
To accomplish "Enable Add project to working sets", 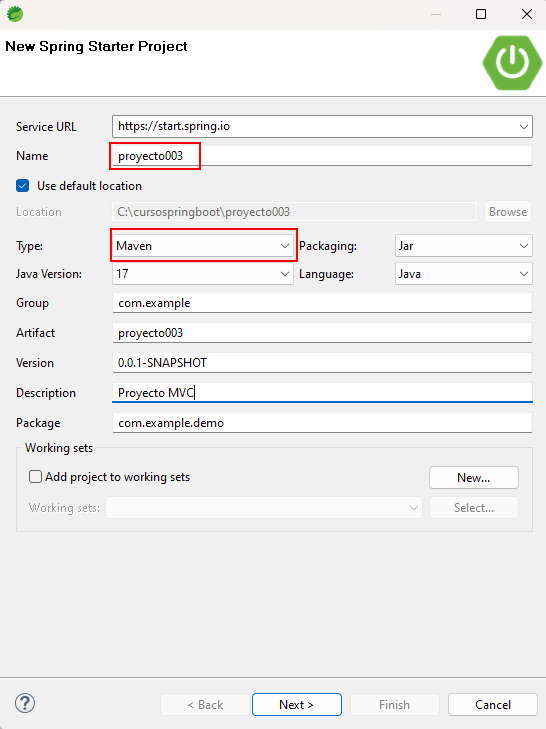I will point(35,477).
